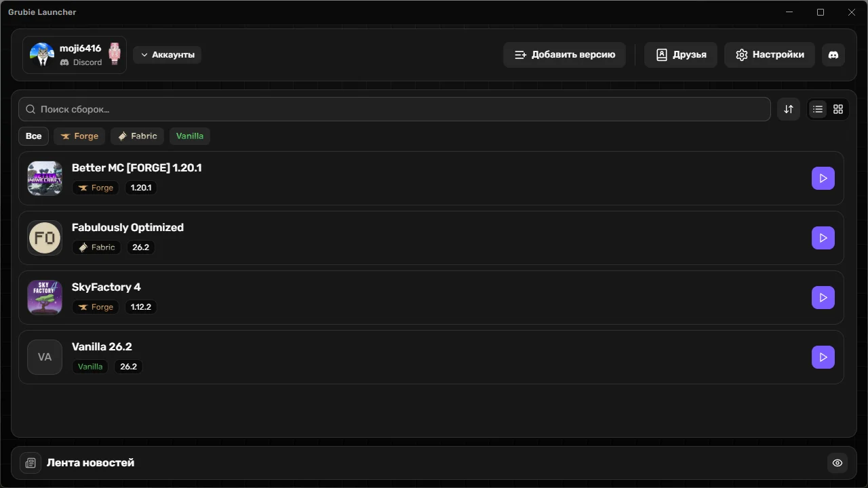Open Добавить версию to add a version
The image size is (868, 488).
564,55
